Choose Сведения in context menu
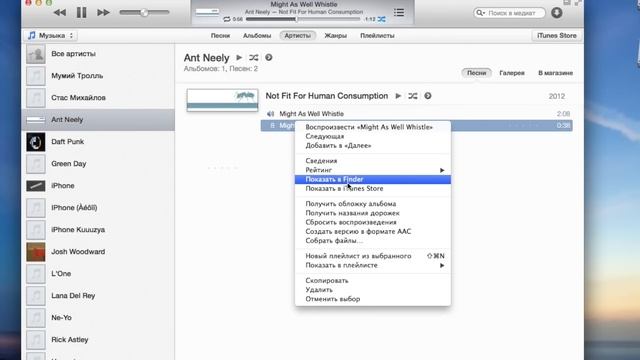Viewport: 640px width, 360px height. pos(373,161)
